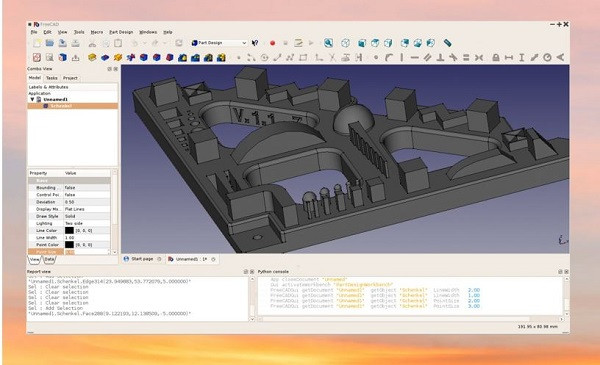Open the Start page document tab

tap(142, 259)
